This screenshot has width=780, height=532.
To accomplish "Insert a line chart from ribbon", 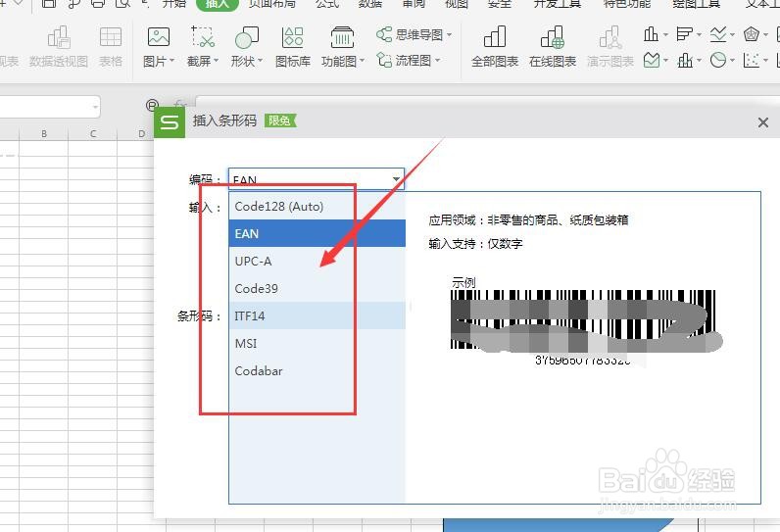I will 718,34.
